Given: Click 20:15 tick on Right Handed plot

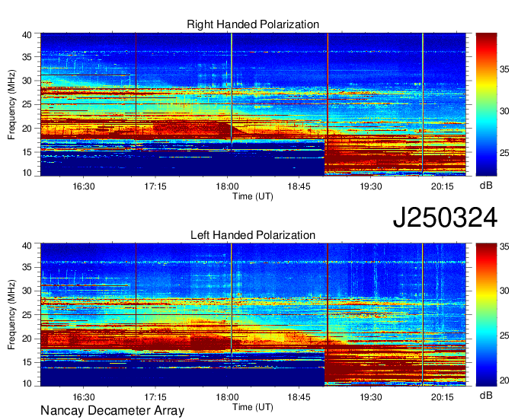Looking at the screenshot, I should (443, 186).
